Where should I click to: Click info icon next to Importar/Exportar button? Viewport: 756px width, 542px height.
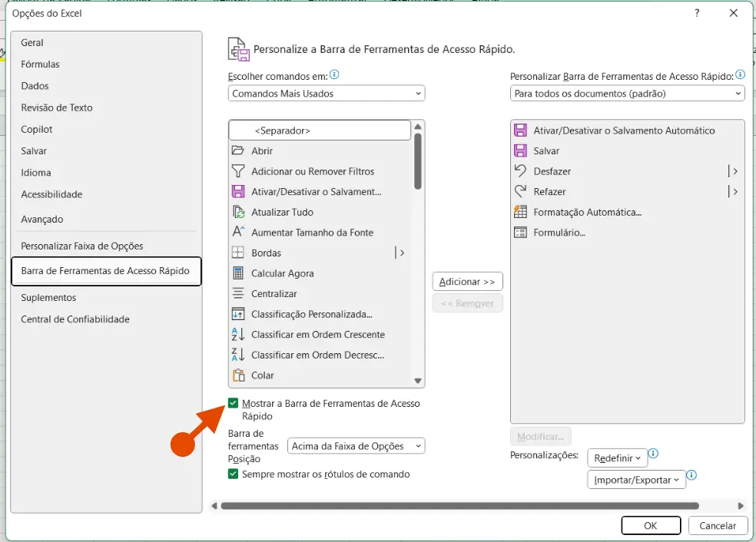pos(691,475)
